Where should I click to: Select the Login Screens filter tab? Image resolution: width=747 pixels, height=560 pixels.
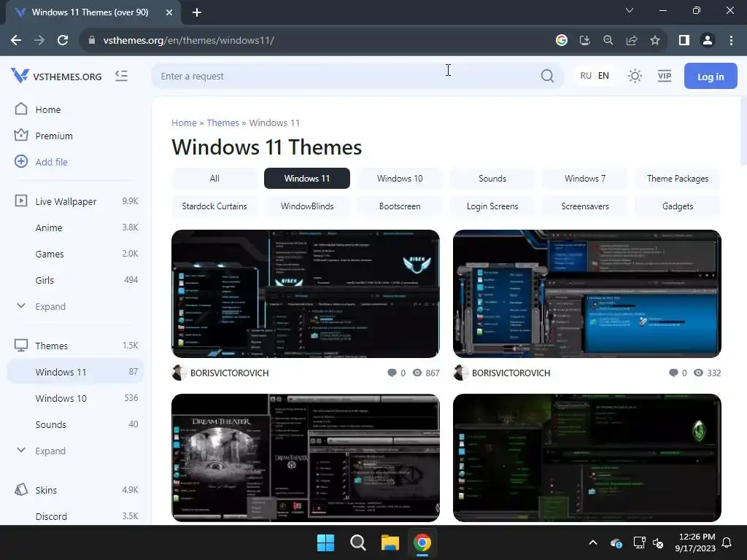coord(492,206)
